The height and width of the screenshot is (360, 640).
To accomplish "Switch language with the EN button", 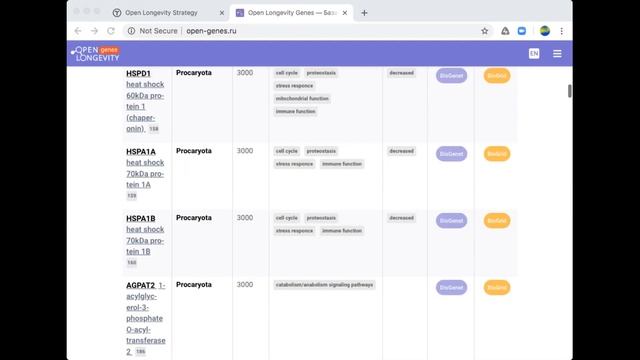I will point(534,53).
